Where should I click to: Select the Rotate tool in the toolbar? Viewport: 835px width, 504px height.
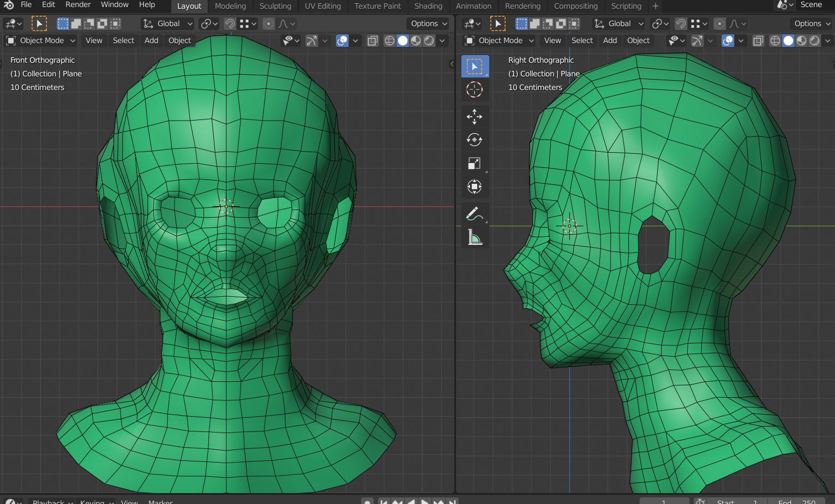(x=474, y=140)
